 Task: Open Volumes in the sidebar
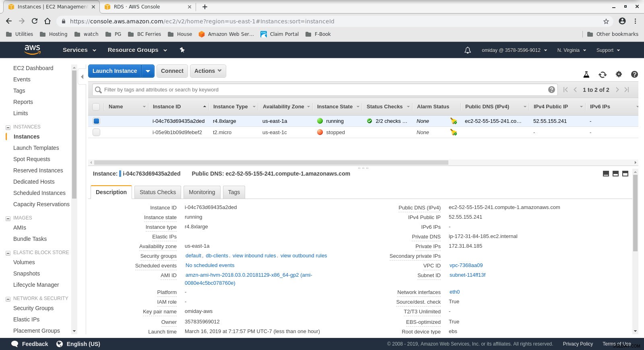coord(24,262)
